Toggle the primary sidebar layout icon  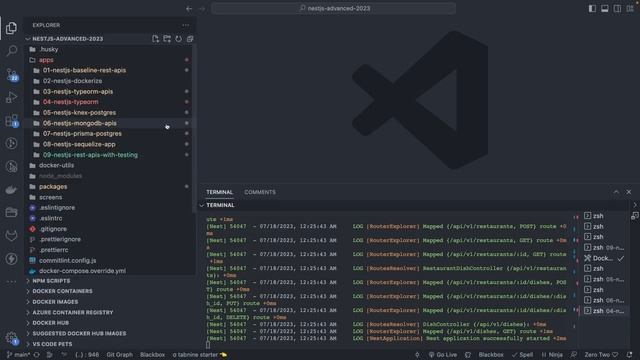(592, 9)
